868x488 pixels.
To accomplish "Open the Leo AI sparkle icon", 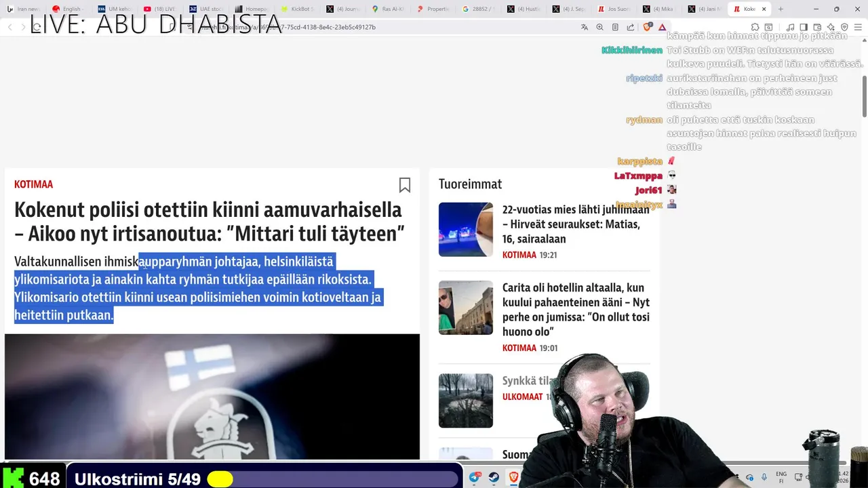I will point(831,27).
